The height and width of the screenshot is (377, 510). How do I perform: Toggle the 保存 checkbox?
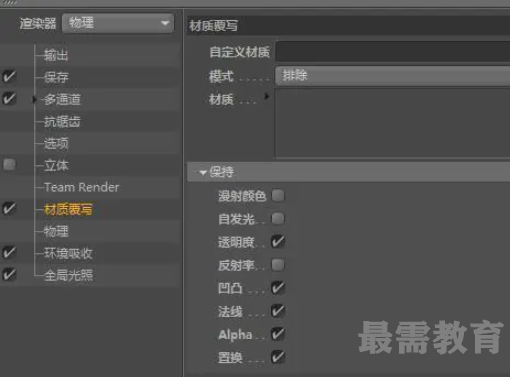9,77
